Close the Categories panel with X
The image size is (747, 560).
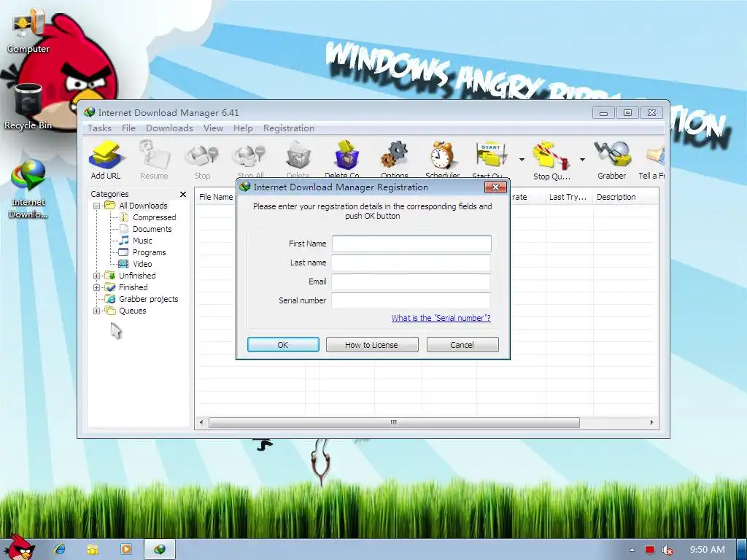183,194
